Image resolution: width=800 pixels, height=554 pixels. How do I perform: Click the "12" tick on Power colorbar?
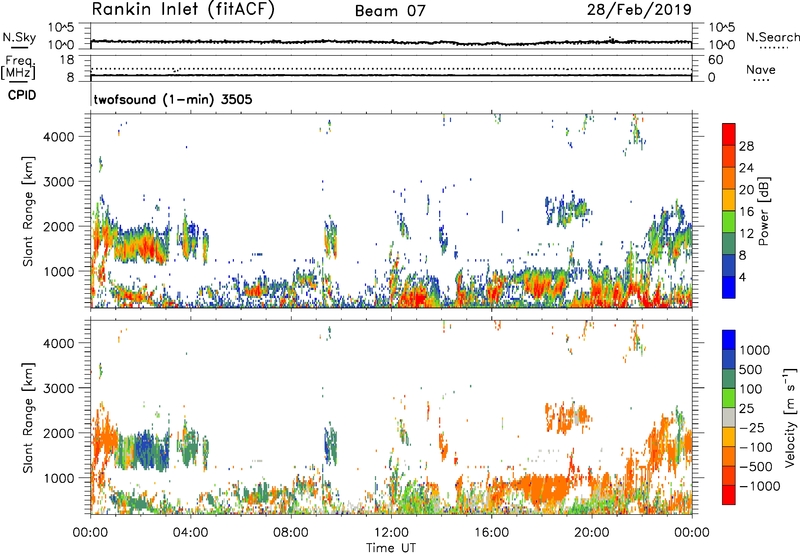click(746, 234)
